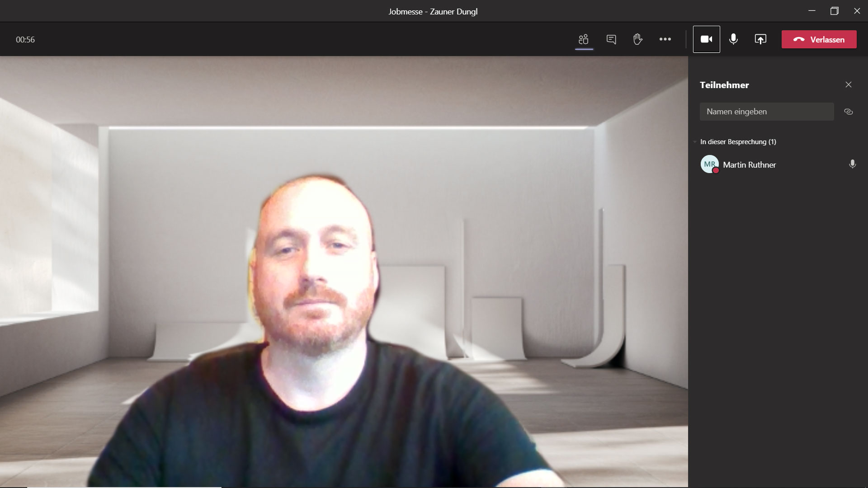Image resolution: width=868 pixels, height=488 pixels.
Task: Mute the microphone in the toolbar
Action: click(x=733, y=39)
